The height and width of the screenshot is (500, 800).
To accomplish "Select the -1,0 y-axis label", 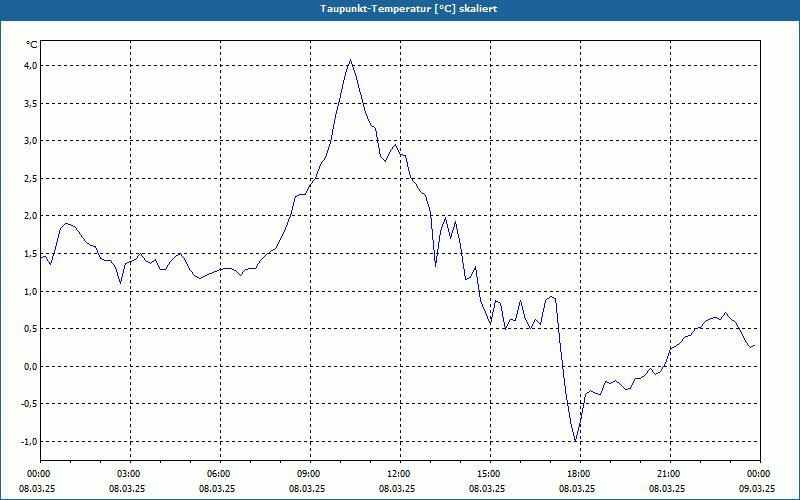I will pyautogui.click(x=29, y=441).
